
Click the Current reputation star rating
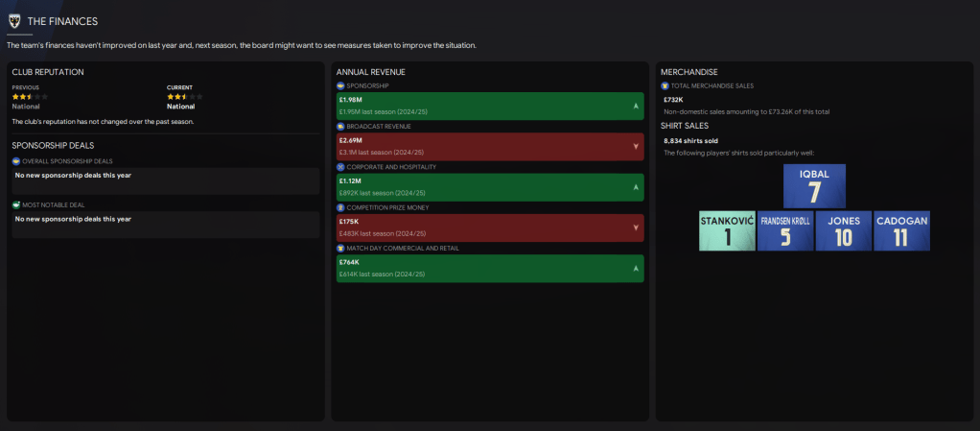182,97
